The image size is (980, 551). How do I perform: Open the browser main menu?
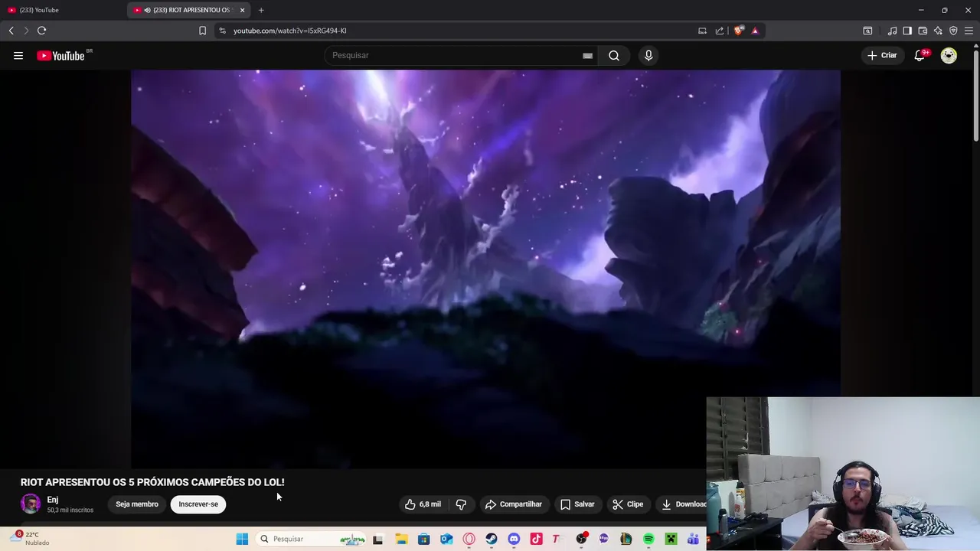point(969,31)
